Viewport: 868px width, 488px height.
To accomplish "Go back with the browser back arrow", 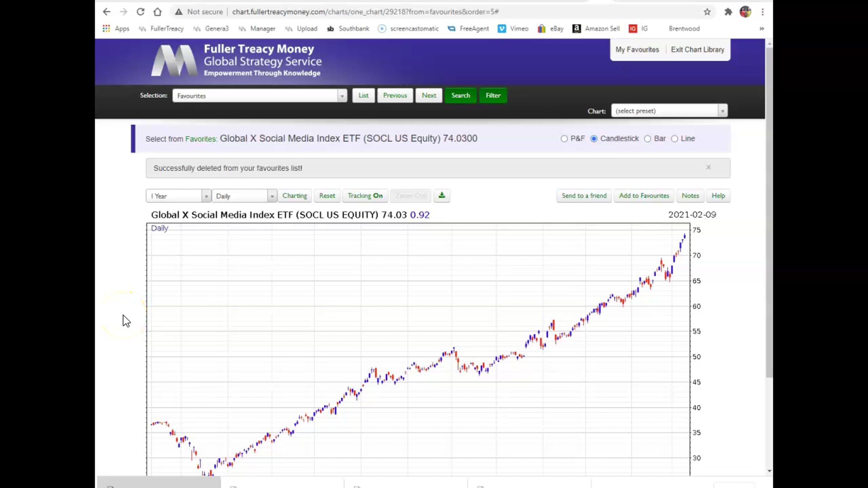I will (x=106, y=12).
